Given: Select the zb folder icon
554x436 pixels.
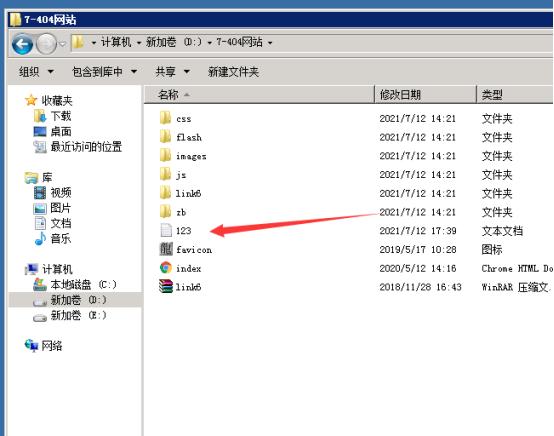Looking at the screenshot, I should [165, 212].
